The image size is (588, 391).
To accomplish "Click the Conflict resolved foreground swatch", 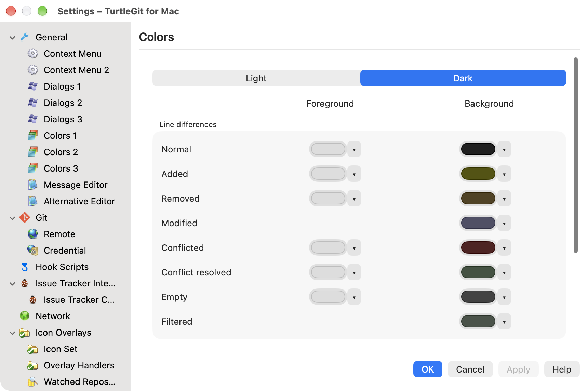I will pyautogui.click(x=328, y=272).
